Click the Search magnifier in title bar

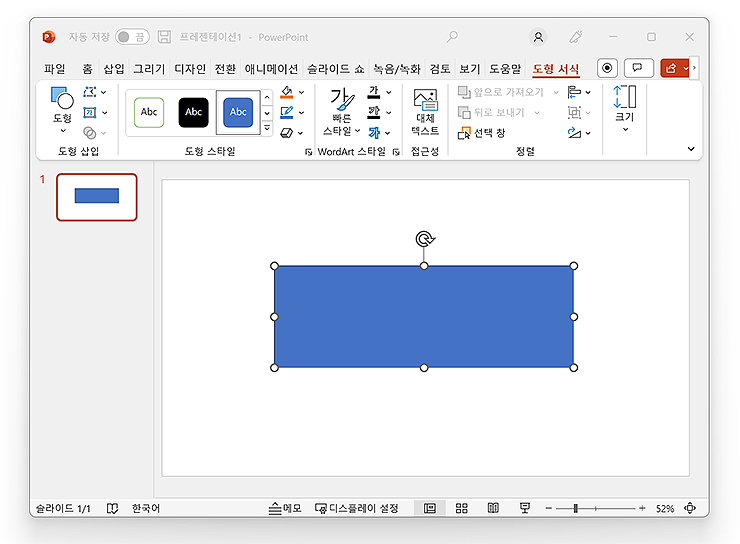452,37
